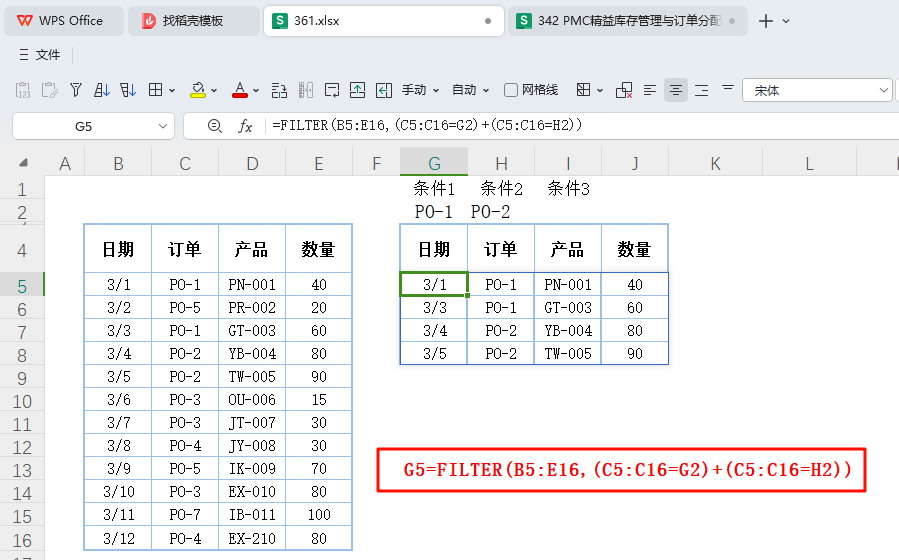
Task: Click the unmerge cells icon with red x
Action: click(624, 90)
